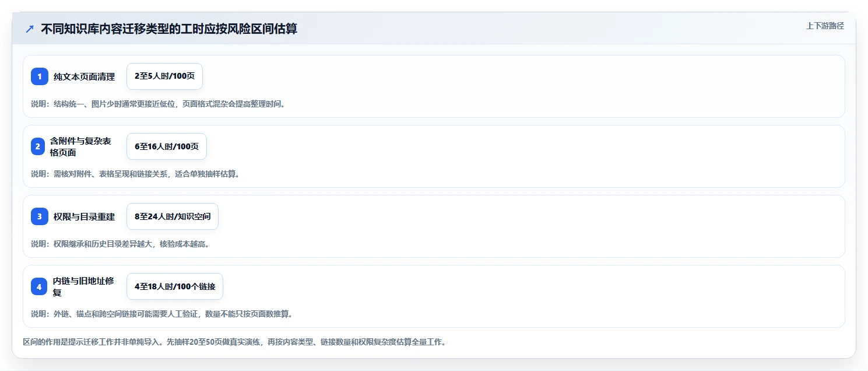Click the 4至18人时/100个链接 estimate chip
Viewport: 868px width, 371px height.
click(x=175, y=286)
